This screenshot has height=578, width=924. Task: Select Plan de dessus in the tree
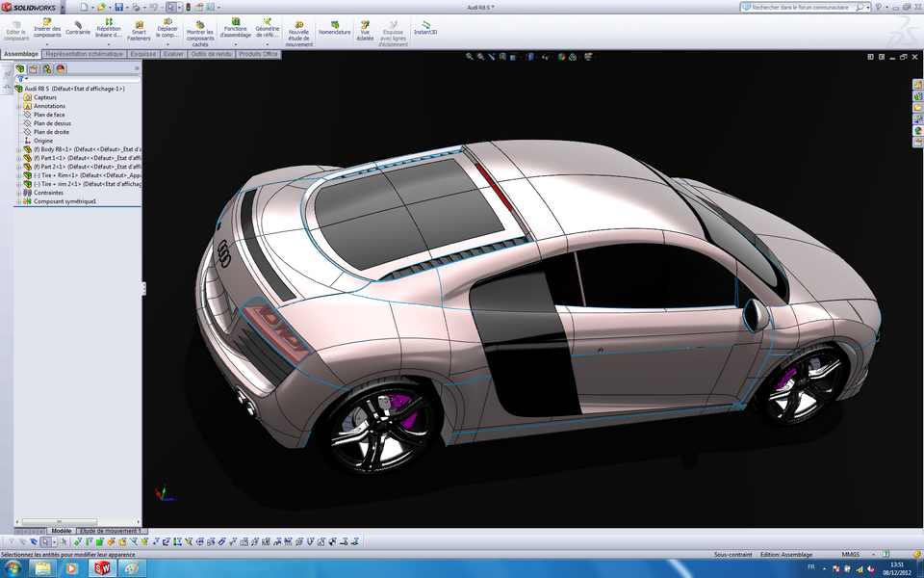(50, 123)
